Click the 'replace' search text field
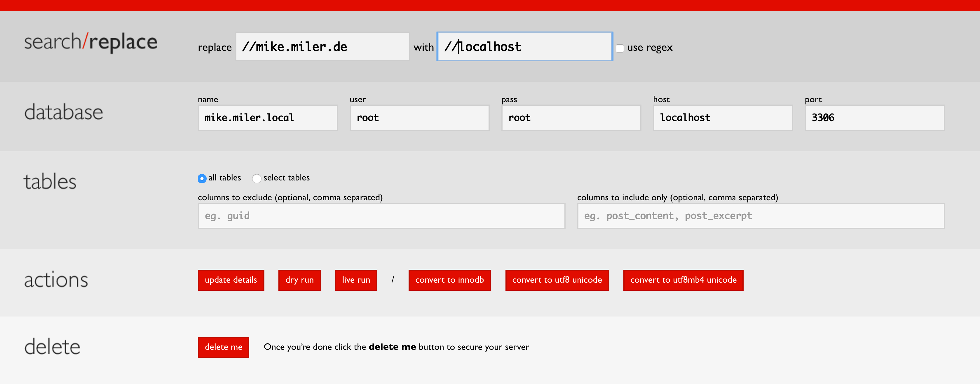This screenshot has height=386, width=980. point(322,46)
